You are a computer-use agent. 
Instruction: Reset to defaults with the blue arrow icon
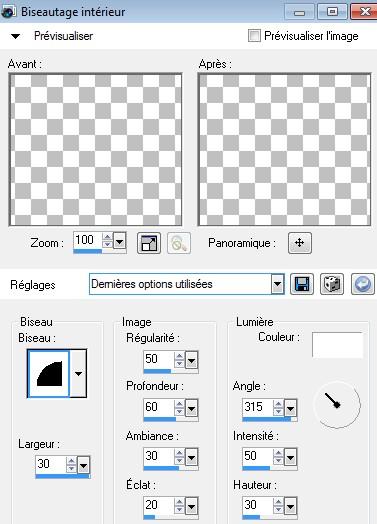click(x=363, y=284)
